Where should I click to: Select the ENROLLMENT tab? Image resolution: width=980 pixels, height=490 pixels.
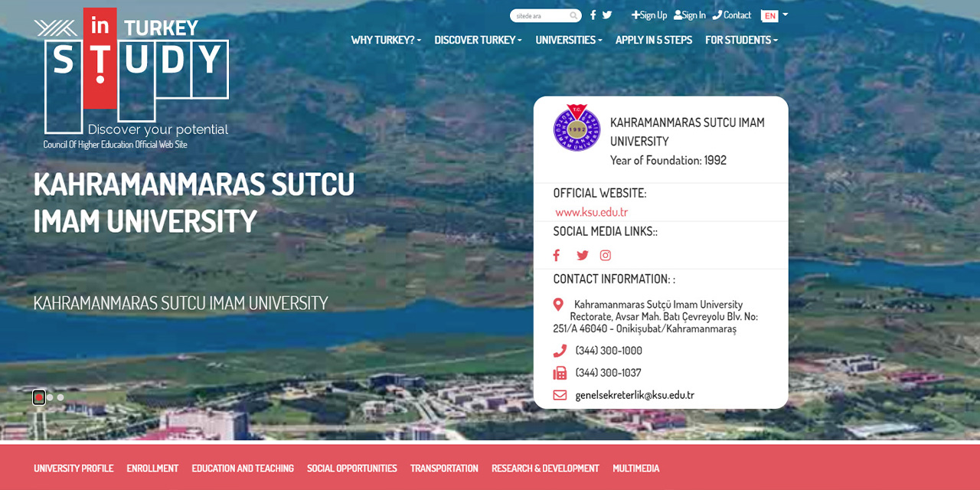(152, 468)
